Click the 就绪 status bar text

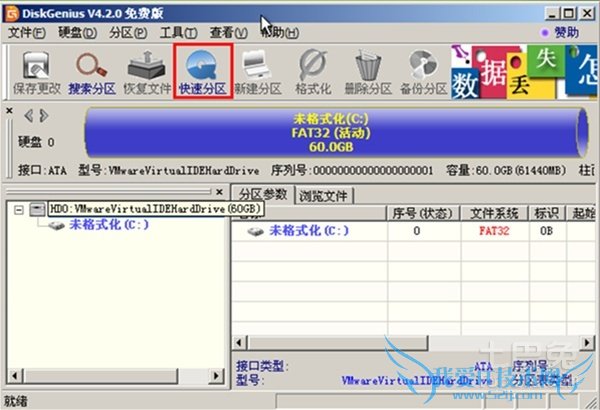[x=16, y=401]
